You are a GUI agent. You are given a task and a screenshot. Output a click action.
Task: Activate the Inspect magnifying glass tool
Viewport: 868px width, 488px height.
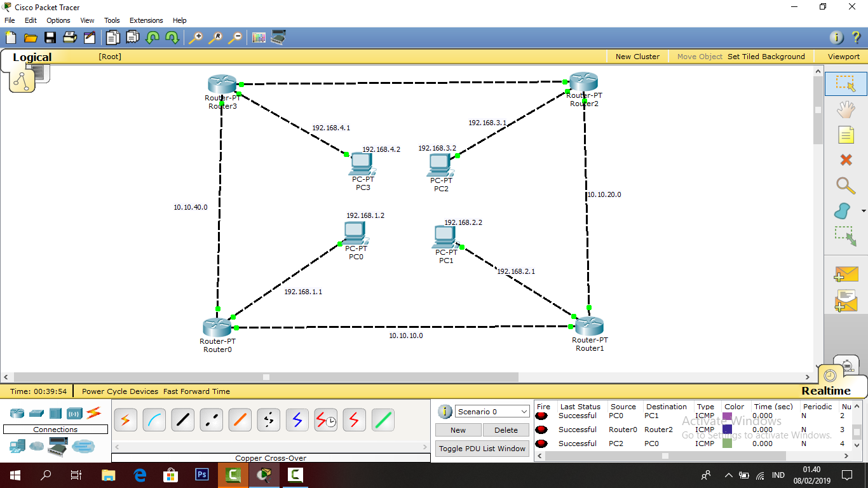pos(846,186)
